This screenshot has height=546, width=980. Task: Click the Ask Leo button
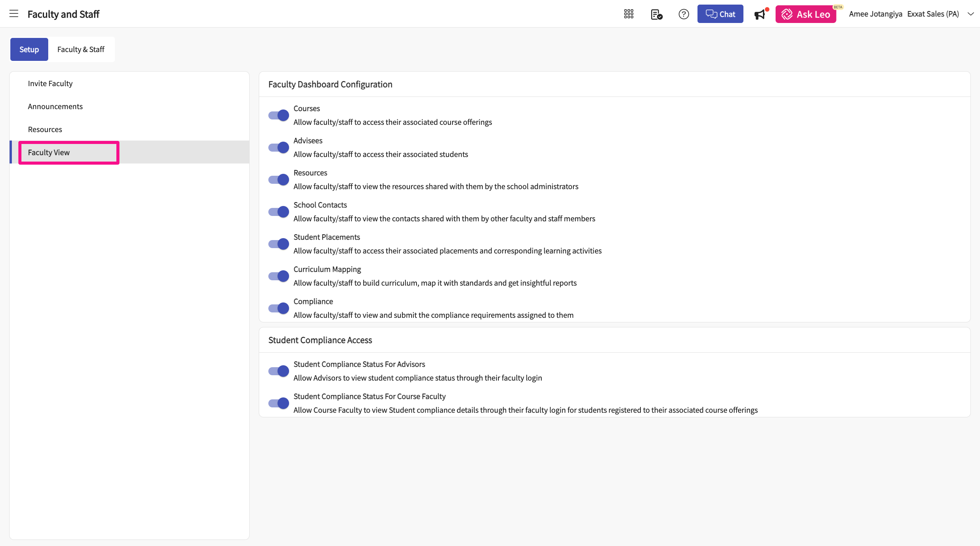(x=805, y=14)
